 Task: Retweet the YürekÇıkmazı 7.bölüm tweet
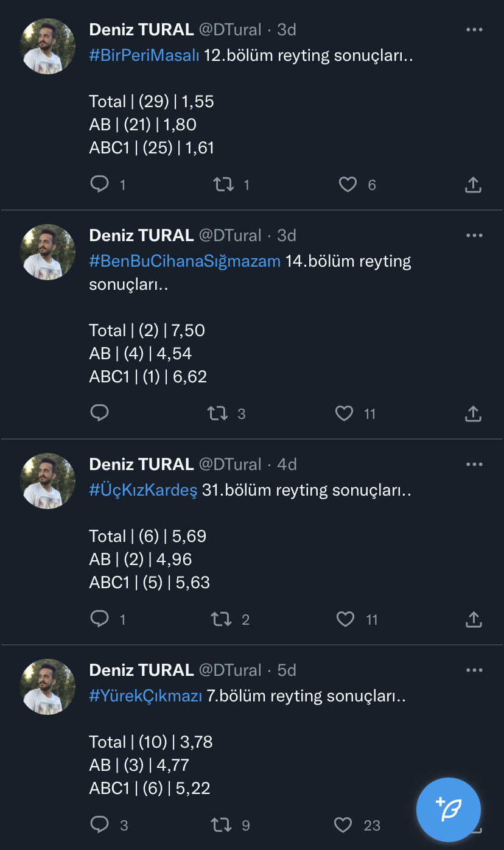pyautogui.click(x=221, y=825)
